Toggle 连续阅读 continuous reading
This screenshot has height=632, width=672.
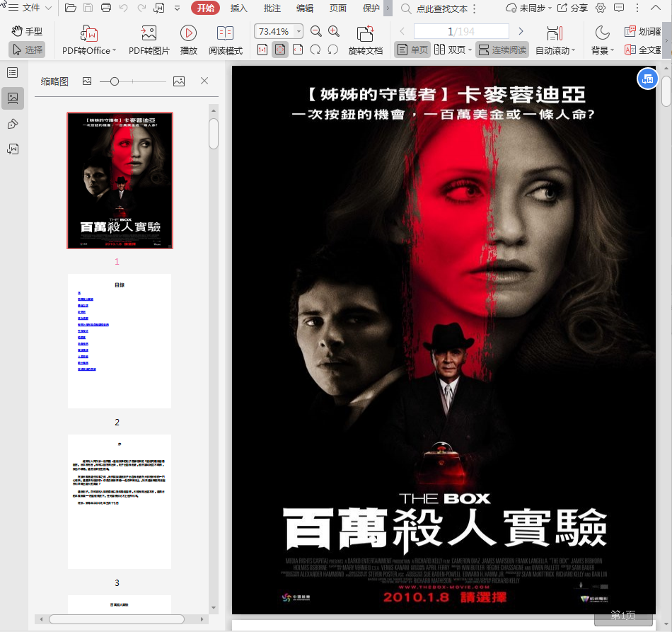click(x=502, y=50)
